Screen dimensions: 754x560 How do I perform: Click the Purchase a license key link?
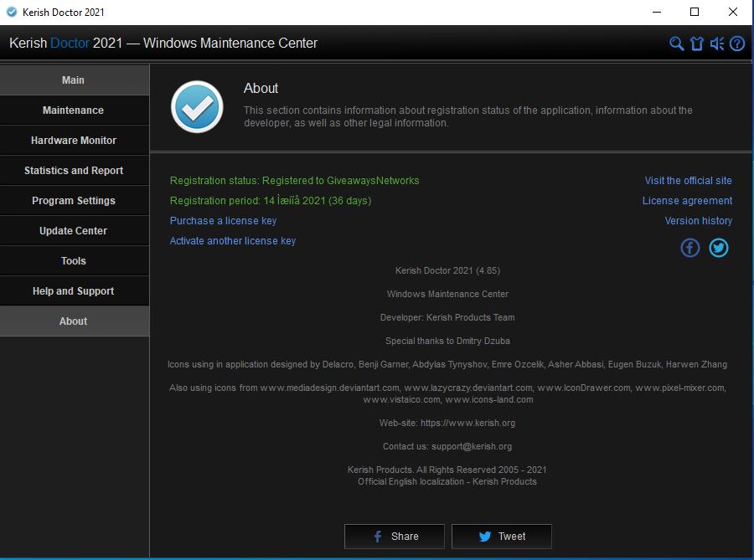(223, 221)
